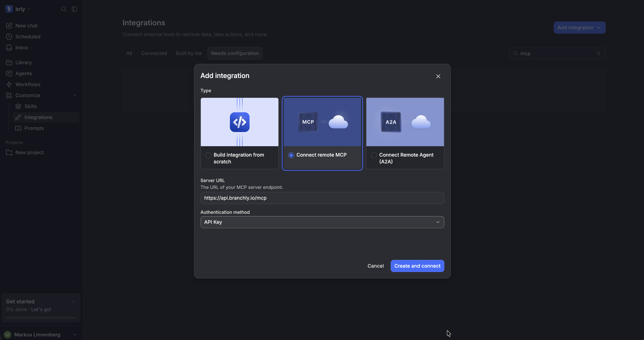
Task: Expand the Add integration dropdown button
Action: click(x=579, y=28)
